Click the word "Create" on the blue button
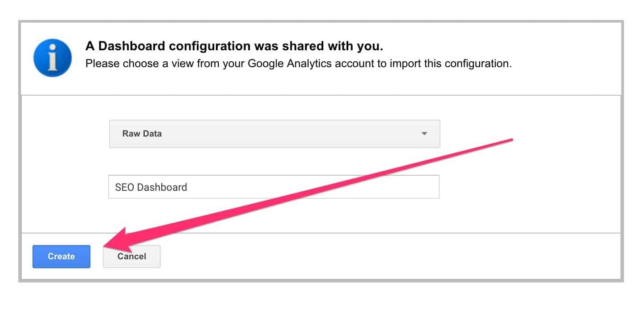The width and height of the screenshot is (644, 310). point(61,257)
